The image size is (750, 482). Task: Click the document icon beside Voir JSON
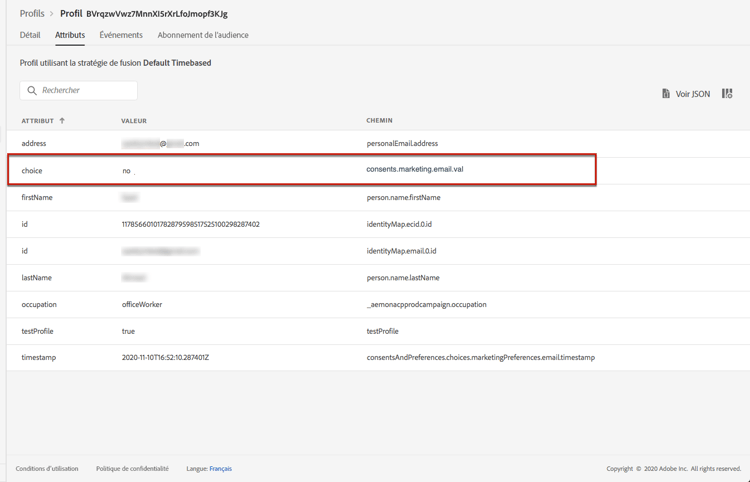[666, 94]
